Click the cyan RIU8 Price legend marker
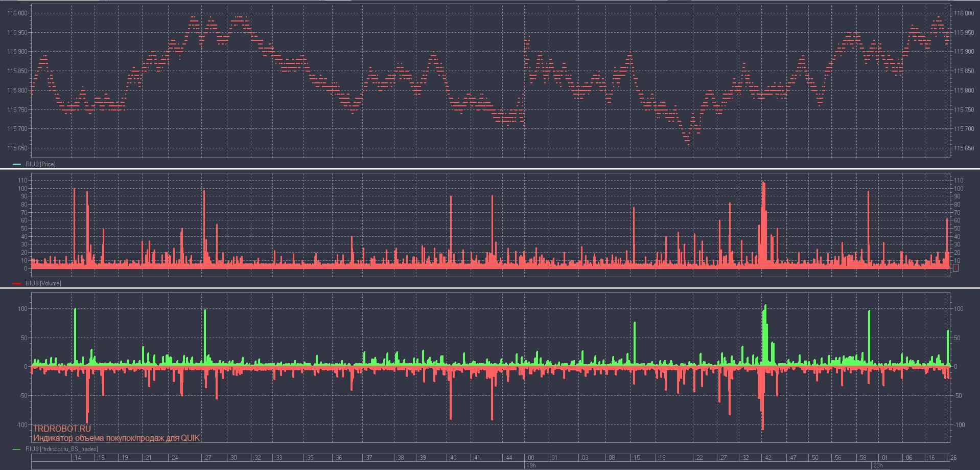980x470 pixels. (x=17, y=164)
